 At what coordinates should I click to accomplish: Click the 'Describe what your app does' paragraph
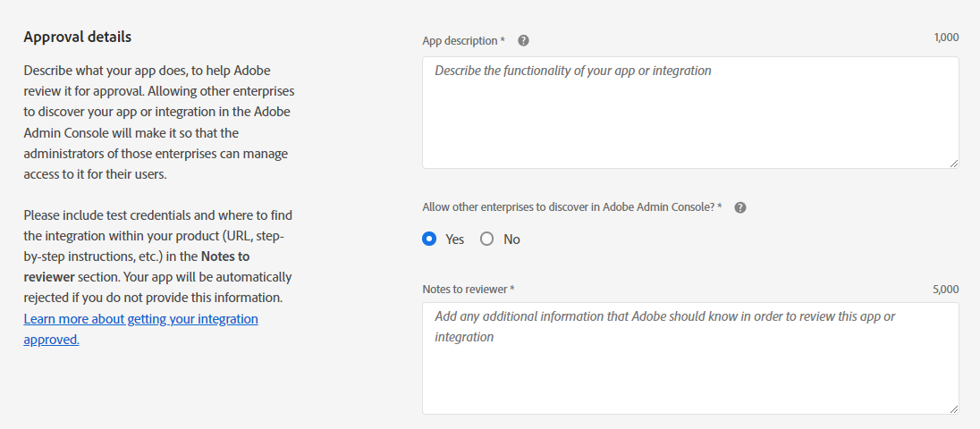click(x=158, y=122)
